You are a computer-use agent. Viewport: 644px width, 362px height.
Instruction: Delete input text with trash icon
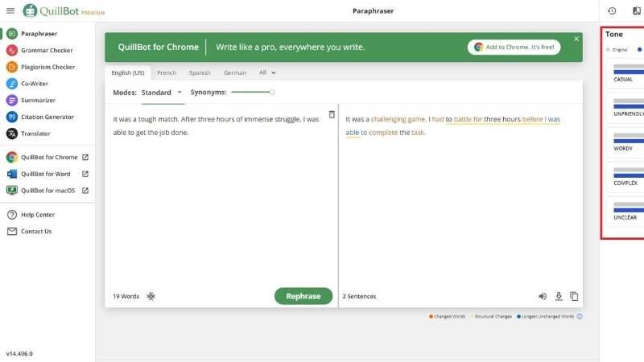click(x=332, y=114)
